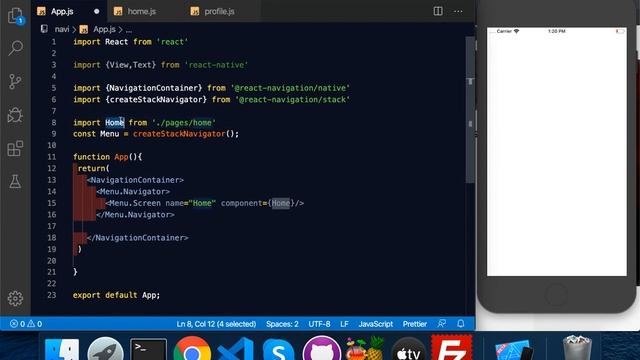Screen dimensions: 640x360
Task: Click createStackNavigator call on line 9
Action: point(179,134)
